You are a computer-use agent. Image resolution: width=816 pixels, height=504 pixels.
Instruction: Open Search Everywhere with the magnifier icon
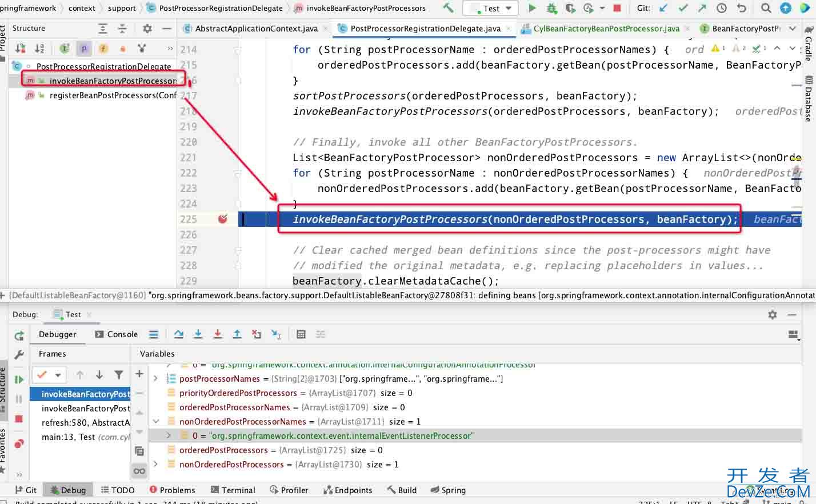pos(766,8)
